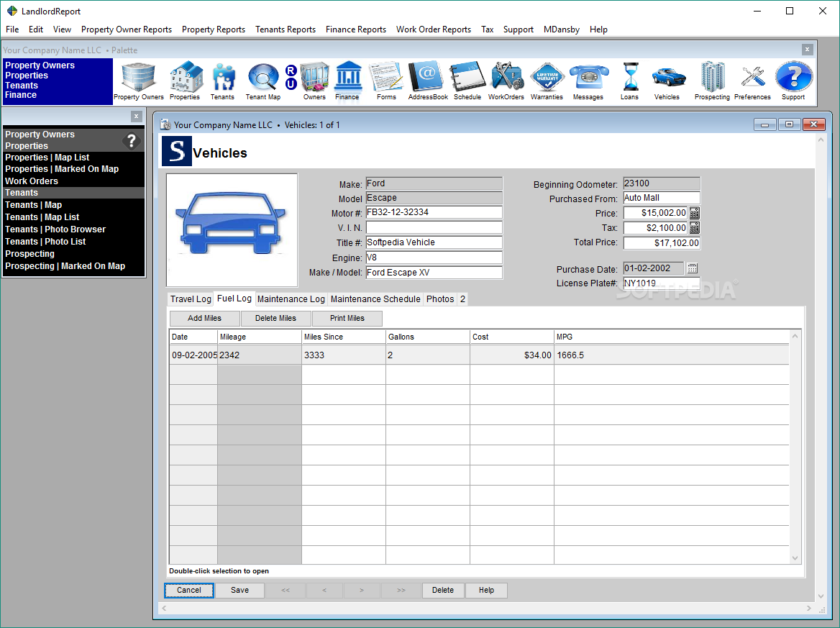
Task: Click the R U circles icon
Action: coord(291,77)
